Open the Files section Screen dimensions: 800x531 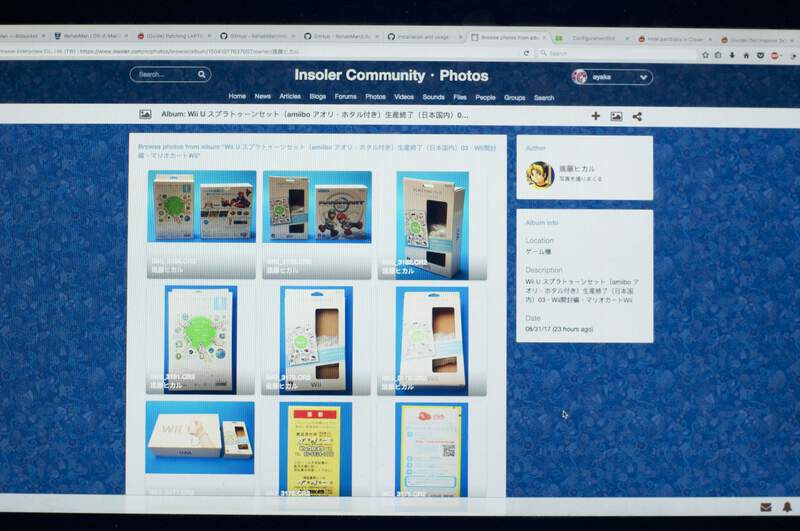(x=460, y=97)
